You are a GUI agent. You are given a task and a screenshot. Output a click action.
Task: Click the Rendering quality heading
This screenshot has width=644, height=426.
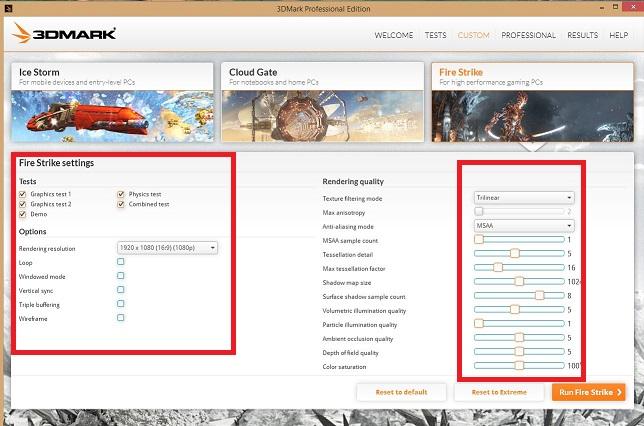pos(353,182)
